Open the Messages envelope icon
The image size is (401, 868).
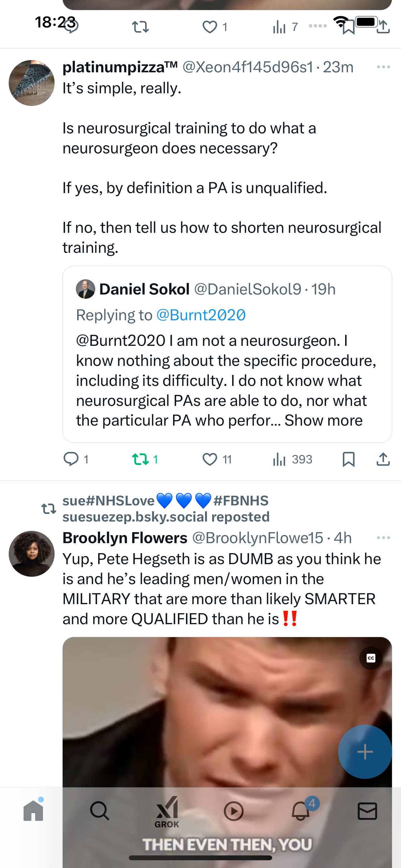pos(367,811)
